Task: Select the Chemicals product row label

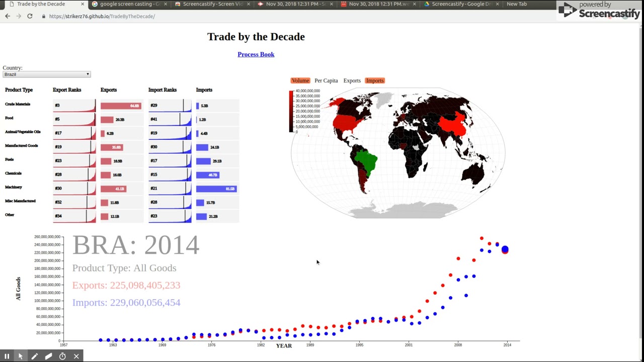Action: 13,173
